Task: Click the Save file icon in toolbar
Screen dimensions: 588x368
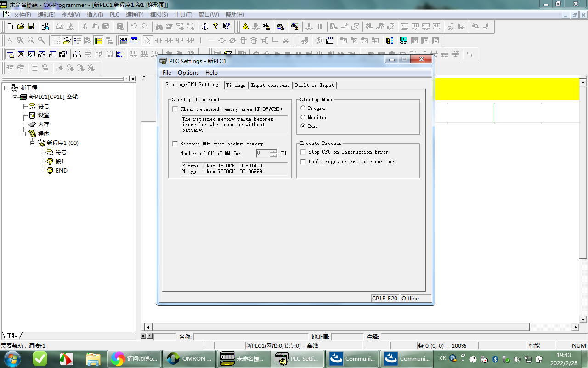Action: click(31, 27)
